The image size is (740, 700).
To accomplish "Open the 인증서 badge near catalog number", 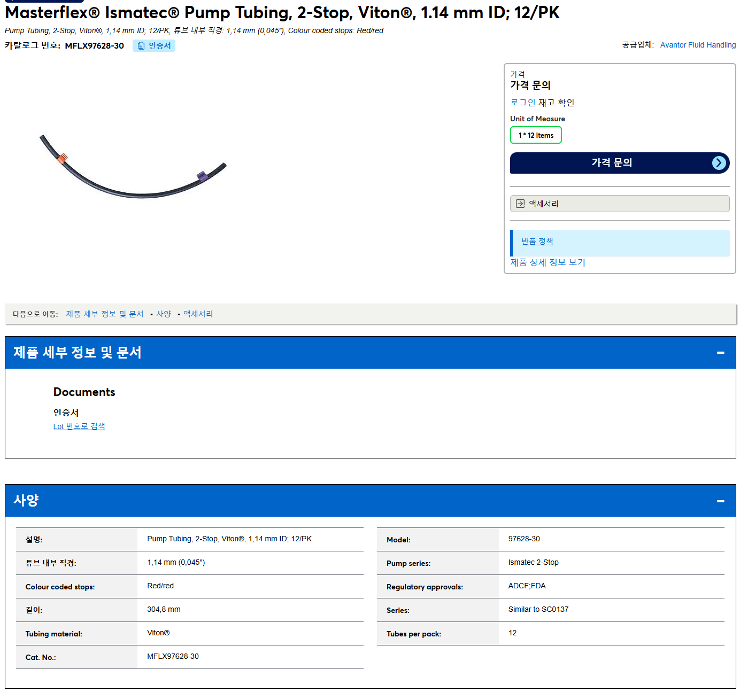I will pyautogui.click(x=154, y=46).
